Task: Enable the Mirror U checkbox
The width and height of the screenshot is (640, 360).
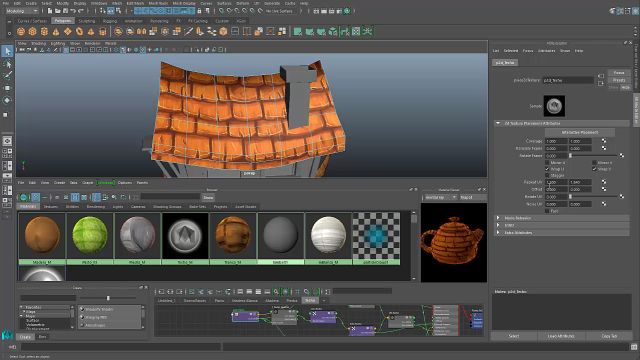Action: (x=547, y=163)
